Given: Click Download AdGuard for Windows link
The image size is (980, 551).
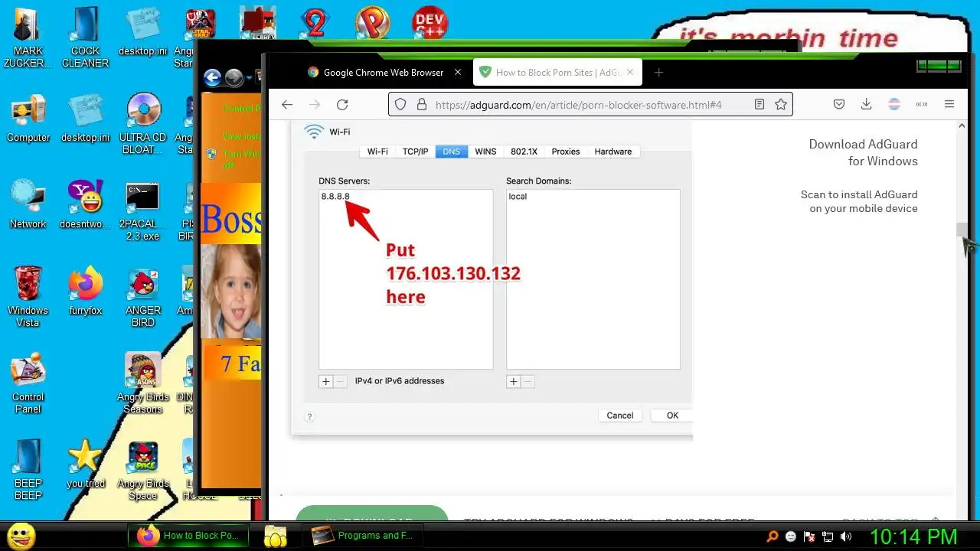Looking at the screenshot, I should (863, 152).
